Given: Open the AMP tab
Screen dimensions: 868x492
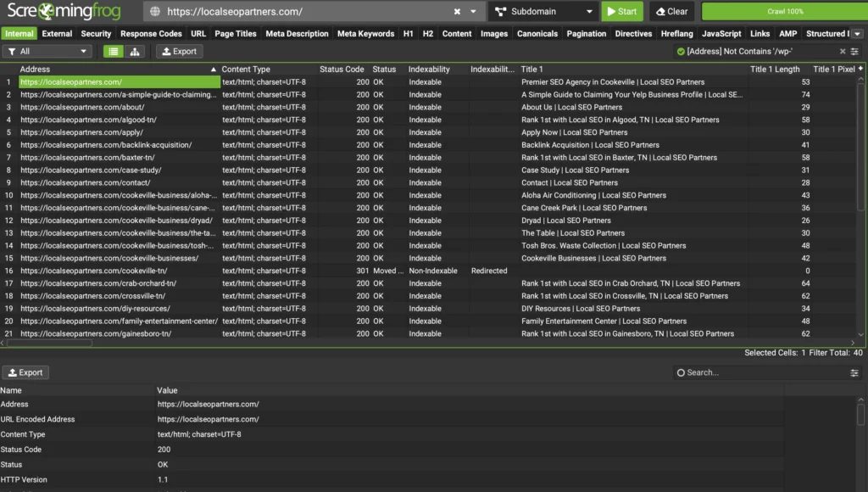Looking at the screenshot, I should point(787,33).
